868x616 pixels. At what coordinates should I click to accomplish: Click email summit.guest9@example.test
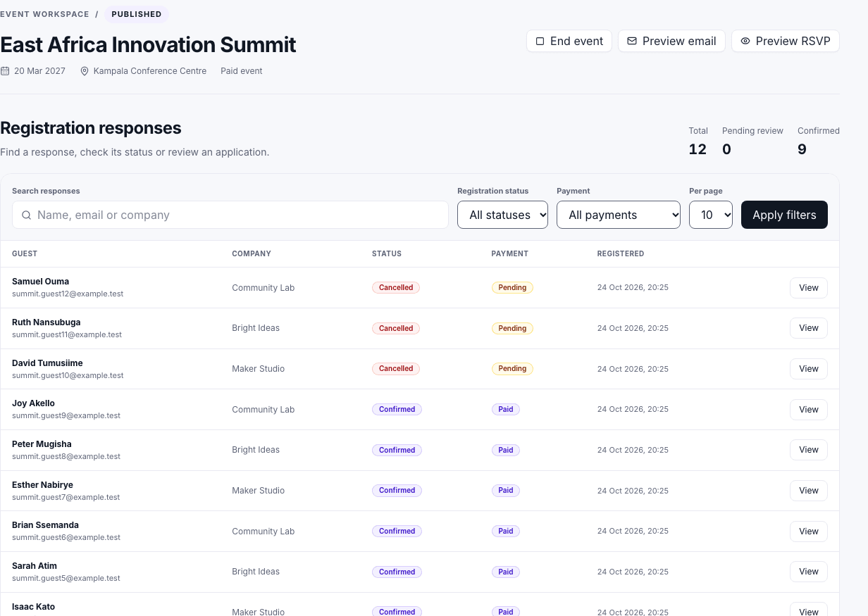click(x=66, y=416)
